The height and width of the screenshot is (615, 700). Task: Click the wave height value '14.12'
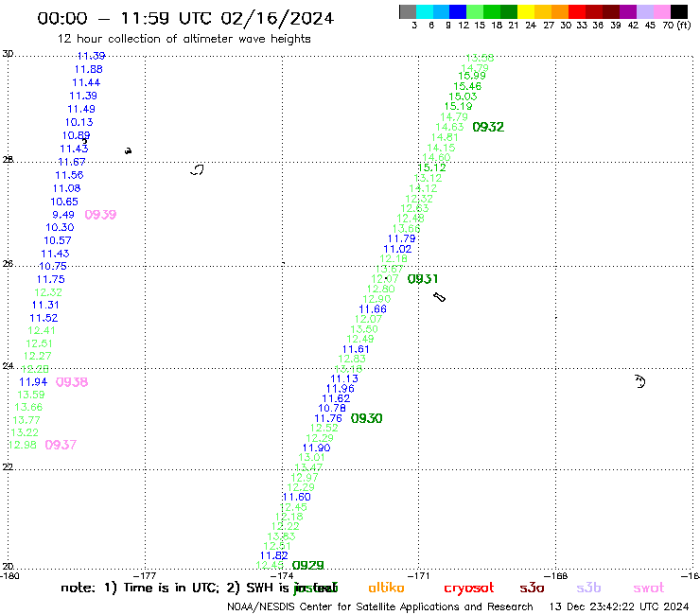click(x=423, y=189)
